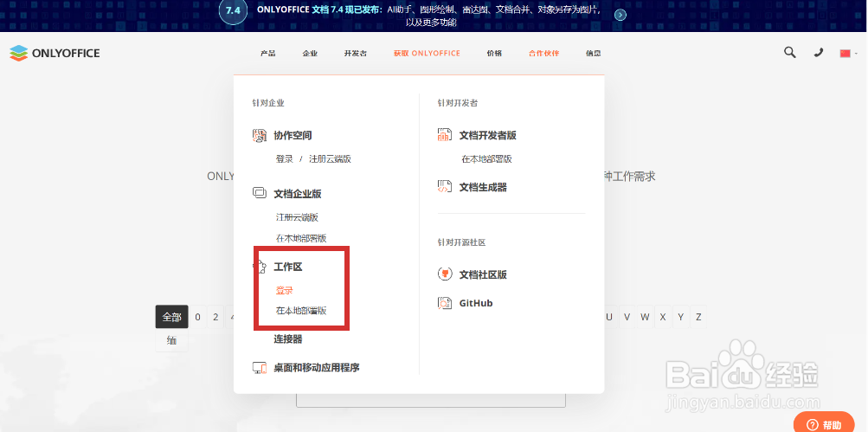This screenshot has width=868, height=432.
Task: Click the 连接器 link
Action: point(288,339)
